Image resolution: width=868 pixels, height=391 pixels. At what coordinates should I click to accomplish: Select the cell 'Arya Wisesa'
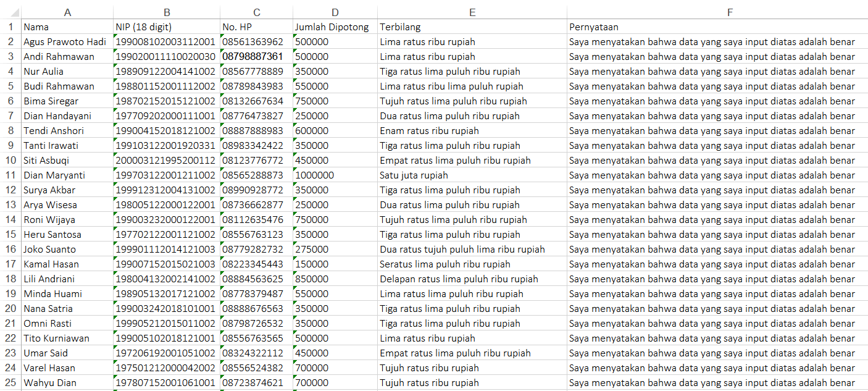coord(67,205)
